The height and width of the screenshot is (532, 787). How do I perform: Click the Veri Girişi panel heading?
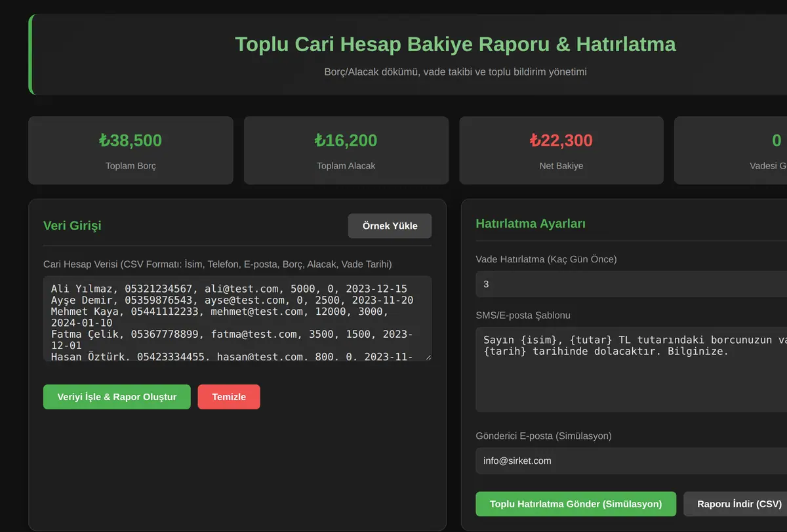pyautogui.click(x=72, y=226)
